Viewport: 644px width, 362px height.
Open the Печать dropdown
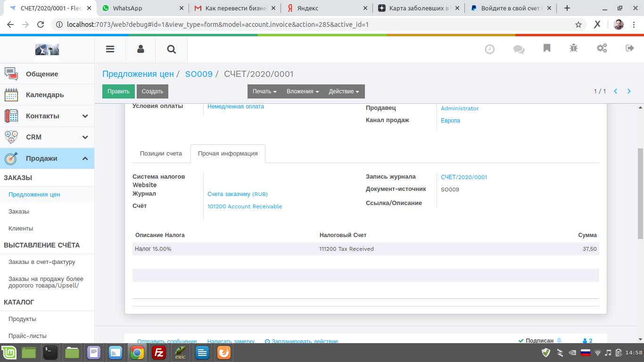[264, 91]
